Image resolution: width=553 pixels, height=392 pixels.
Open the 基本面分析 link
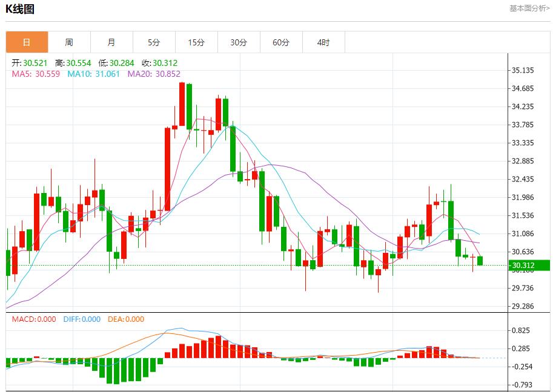(x=529, y=8)
